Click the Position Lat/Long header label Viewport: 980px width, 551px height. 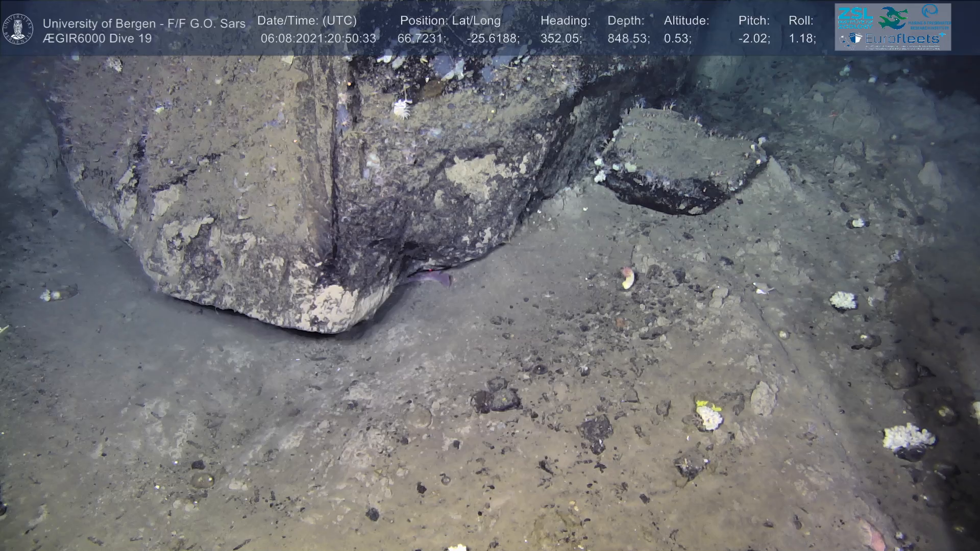click(x=450, y=21)
